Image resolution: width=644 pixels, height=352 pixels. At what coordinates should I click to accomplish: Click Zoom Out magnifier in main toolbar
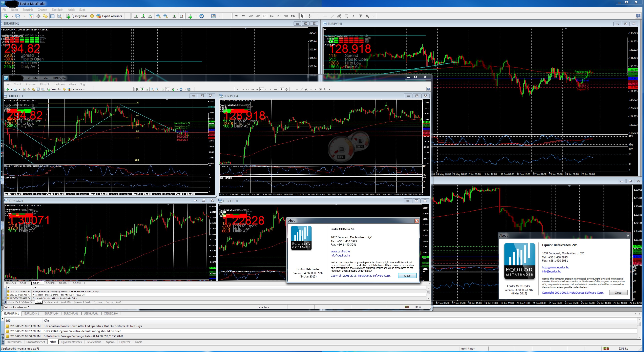coord(165,16)
